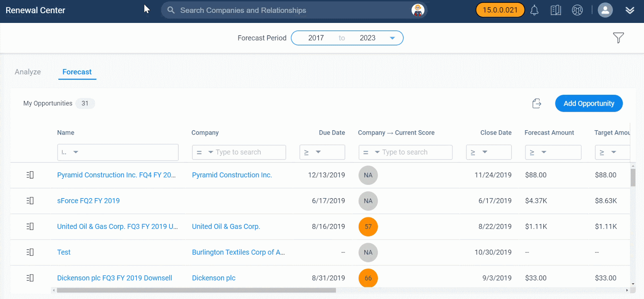644x299 pixels.
Task: Open Dickenson plc company link
Action: pos(214,278)
